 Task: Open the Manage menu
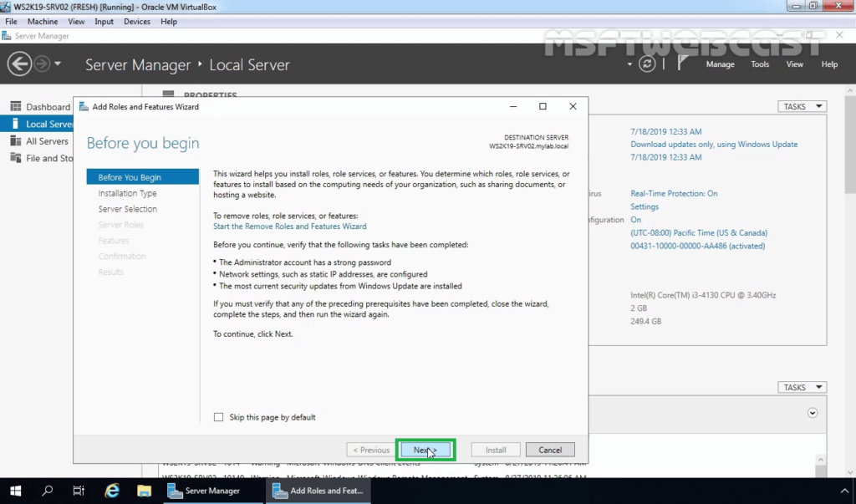click(720, 64)
